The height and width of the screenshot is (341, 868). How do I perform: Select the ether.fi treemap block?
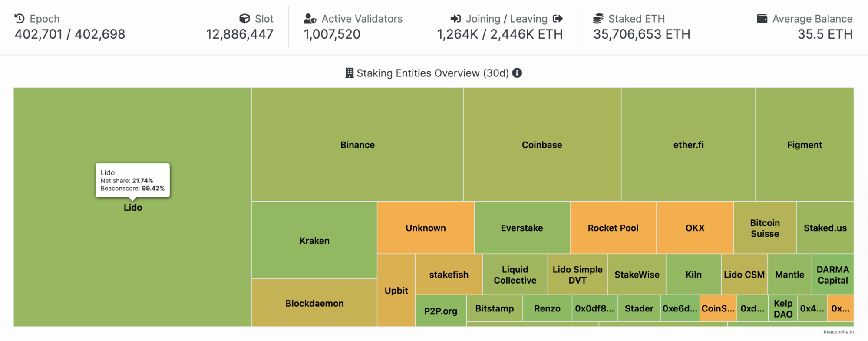(688, 145)
